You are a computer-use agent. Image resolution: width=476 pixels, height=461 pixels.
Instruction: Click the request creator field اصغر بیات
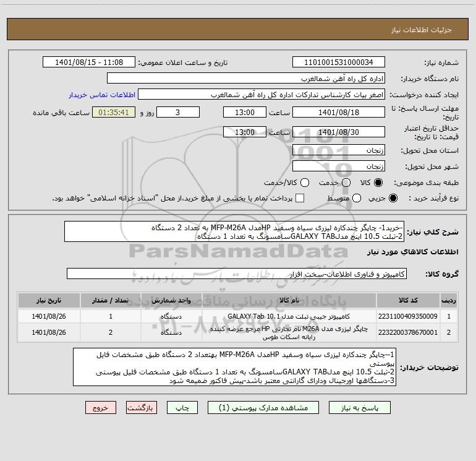click(x=261, y=95)
